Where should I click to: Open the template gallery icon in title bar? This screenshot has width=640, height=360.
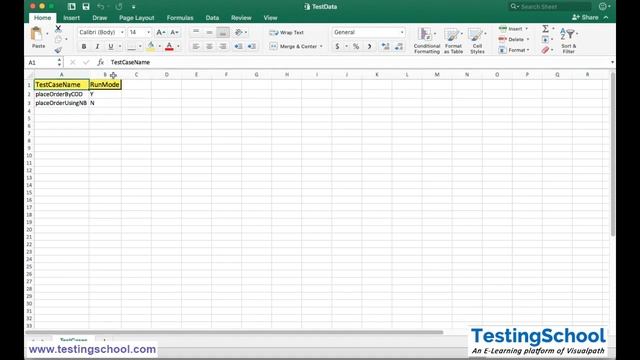pos(72,7)
